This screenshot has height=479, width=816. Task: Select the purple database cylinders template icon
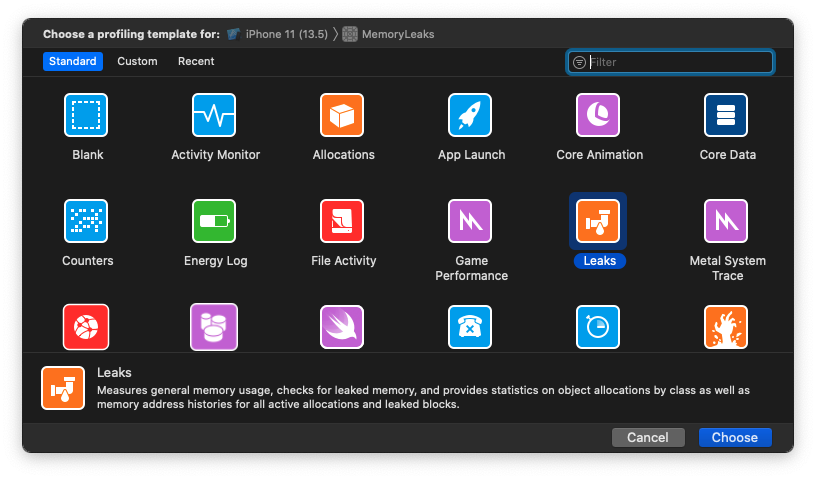(214, 327)
